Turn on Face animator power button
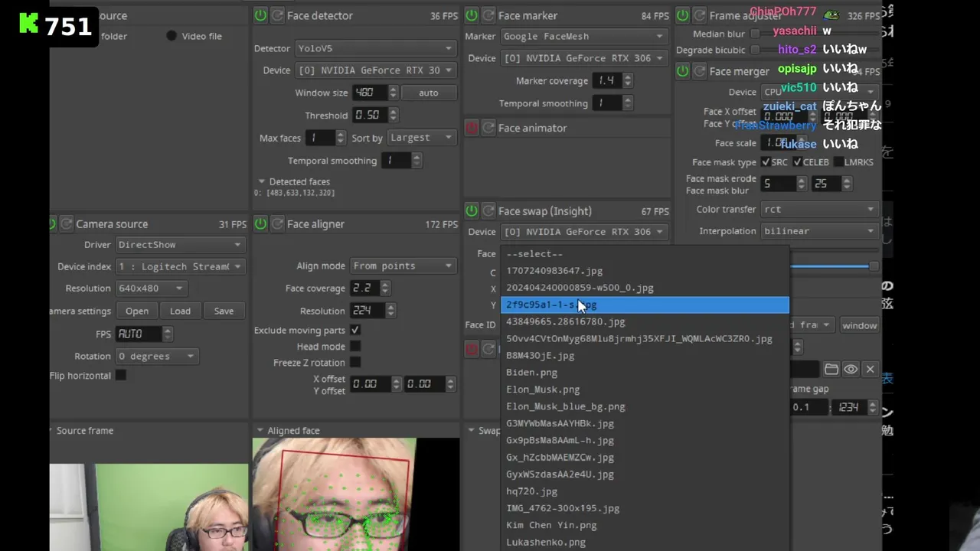The image size is (980, 551). [x=472, y=128]
